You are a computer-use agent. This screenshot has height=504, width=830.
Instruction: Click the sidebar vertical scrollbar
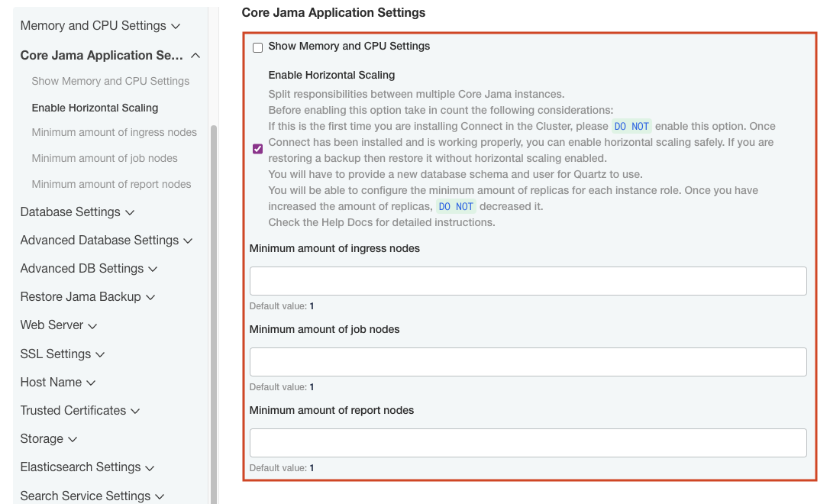[214, 315]
